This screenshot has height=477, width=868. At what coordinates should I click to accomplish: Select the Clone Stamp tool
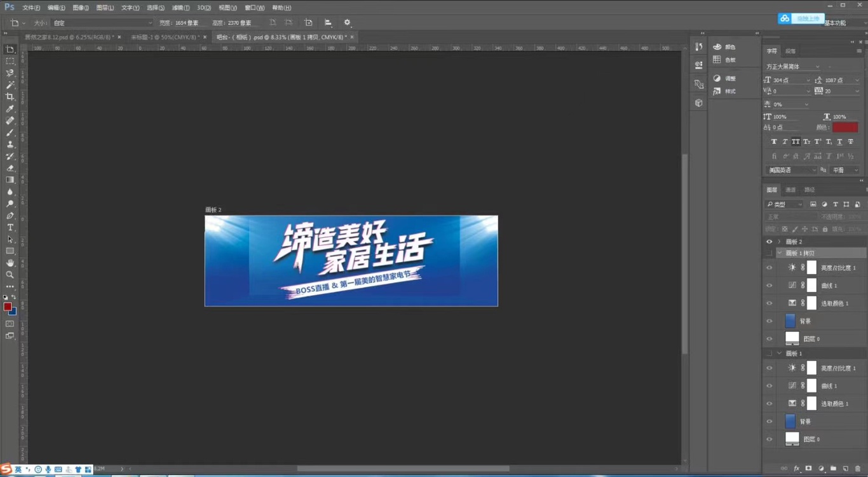(x=10, y=144)
